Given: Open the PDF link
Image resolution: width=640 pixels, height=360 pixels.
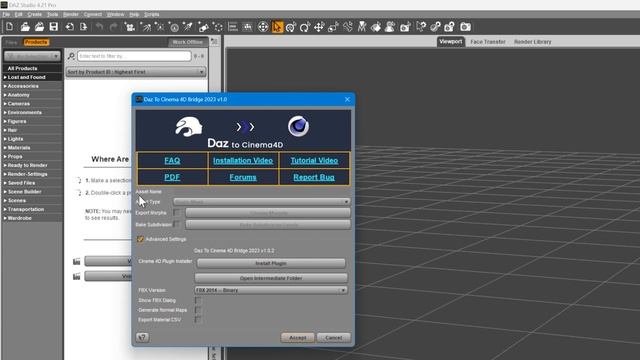Looking at the screenshot, I should point(172,177).
